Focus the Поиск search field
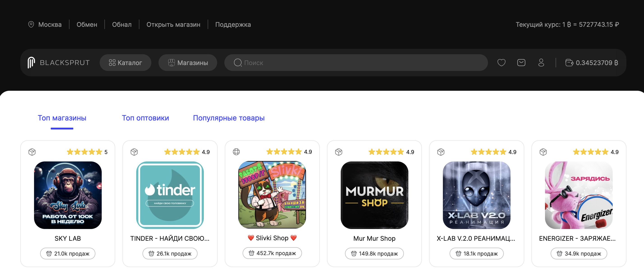Image resolution: width=644 pixels, height=272 pixels. pyautogui.click(x=356, y=63)
